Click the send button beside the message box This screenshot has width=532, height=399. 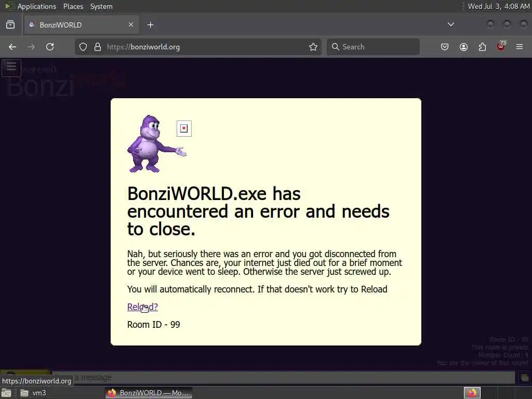tap(525, 377)
